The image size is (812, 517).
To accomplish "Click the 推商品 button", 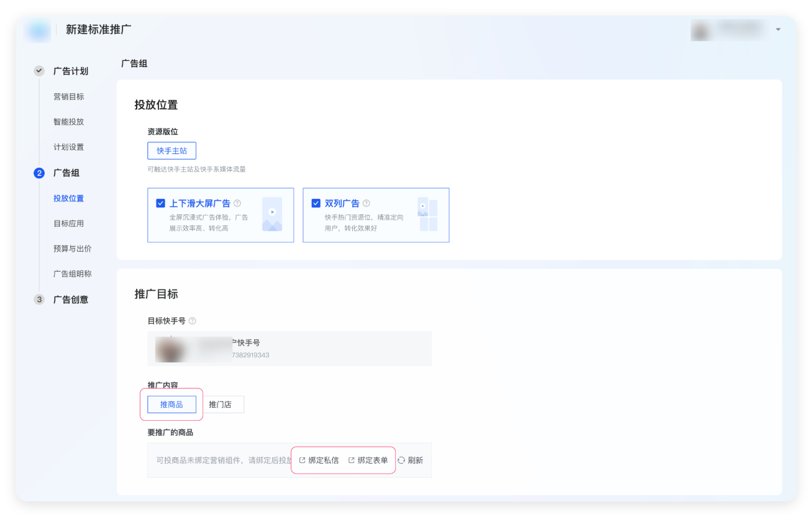I will pos(172,404).
